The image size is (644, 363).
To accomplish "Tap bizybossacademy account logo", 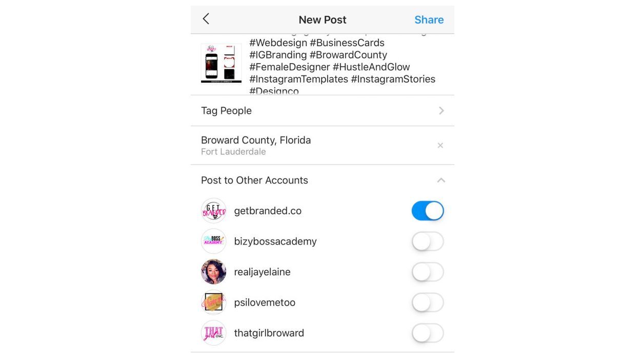I will (214, 241).
